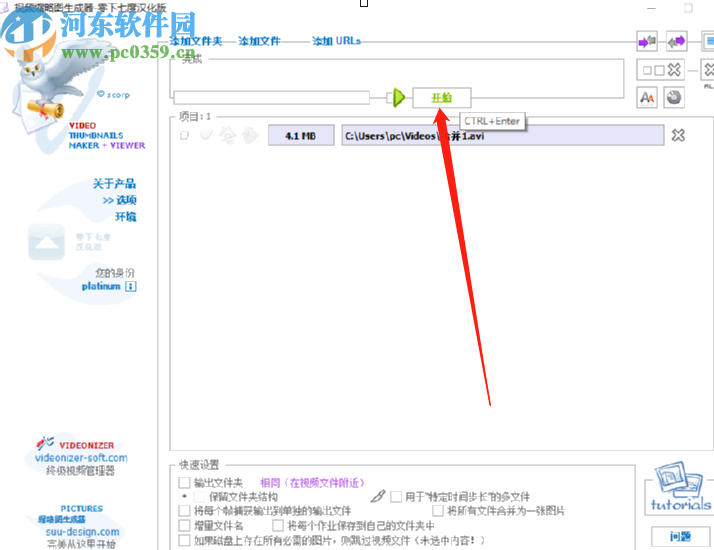Tick the checkbox of the 合并1.avi row
Image resolution: width=714 pixels, height=550 pixels.
pos(184,135)
